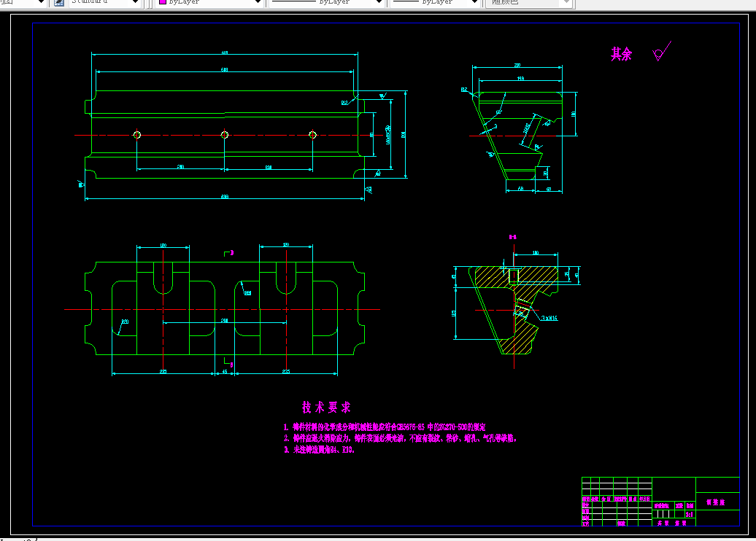Select the 1:1 scale cell in title block
This screenshot has width=756, height=541.
click(690, 515)
